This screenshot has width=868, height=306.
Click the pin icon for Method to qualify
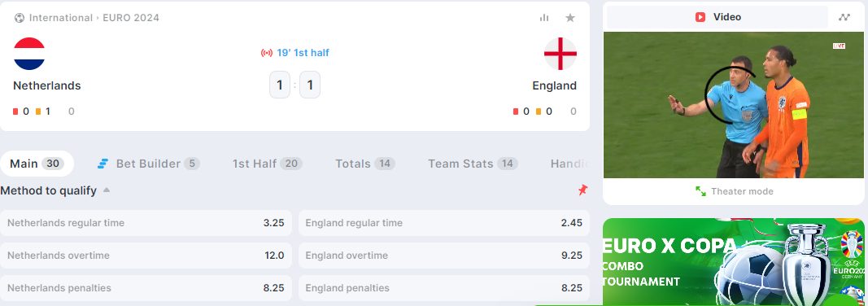(x=582, y=190)
